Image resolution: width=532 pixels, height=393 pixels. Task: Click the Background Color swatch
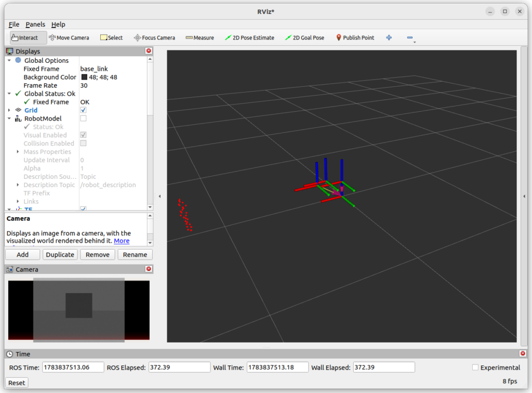pos(84,77)
